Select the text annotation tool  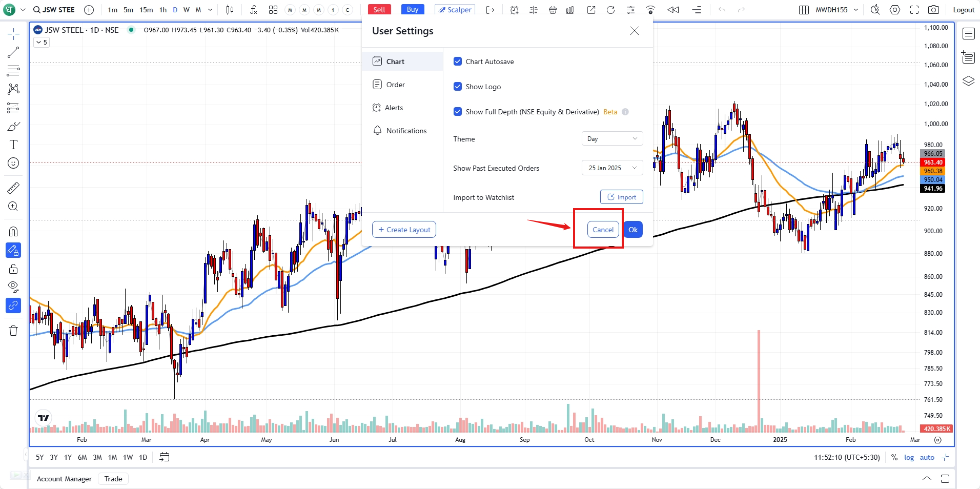[x=13, y=145]
